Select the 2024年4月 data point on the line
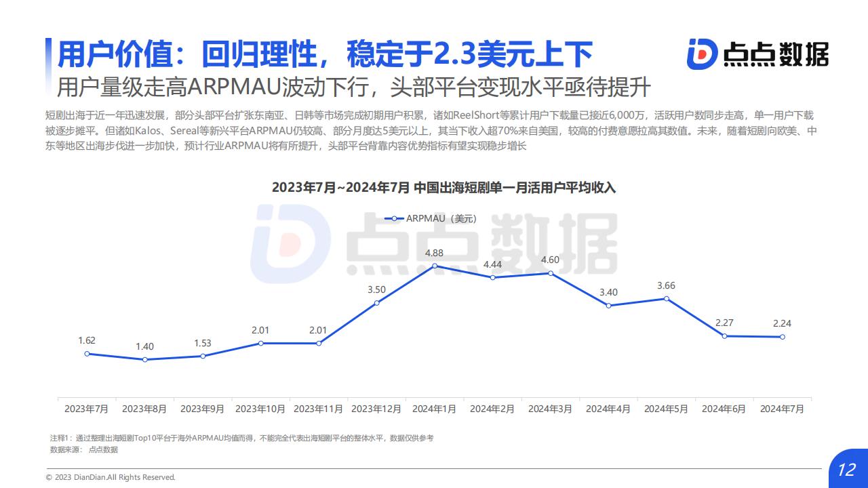Viewport: 868px width, 488px height. click(608, 306)
